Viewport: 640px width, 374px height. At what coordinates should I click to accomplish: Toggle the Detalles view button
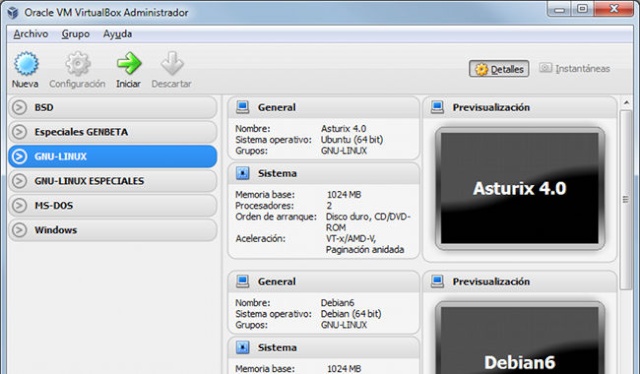pos(499,69)
